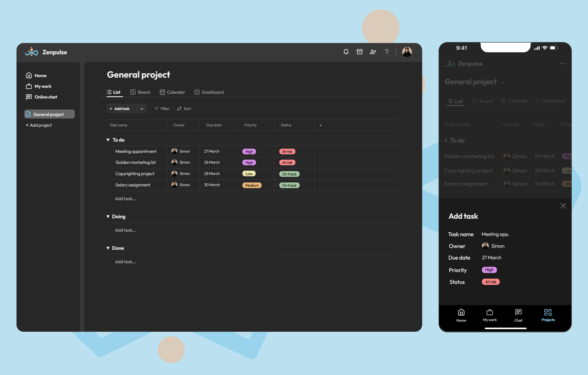Click Medium priority tag for Salary assignment
The width and height of the screenshot is (588, 375).
(x=252, y=185)
